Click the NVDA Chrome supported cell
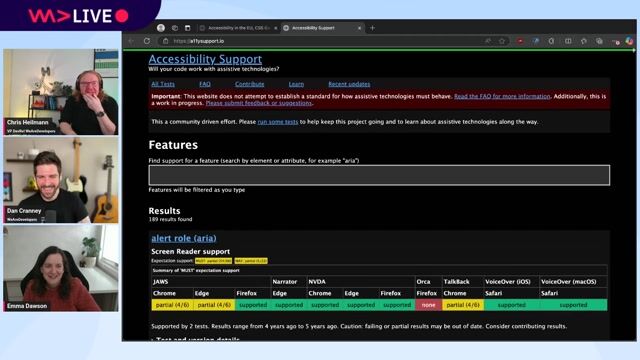The height and width of the screenshot is (360, 640). point(325,305)
